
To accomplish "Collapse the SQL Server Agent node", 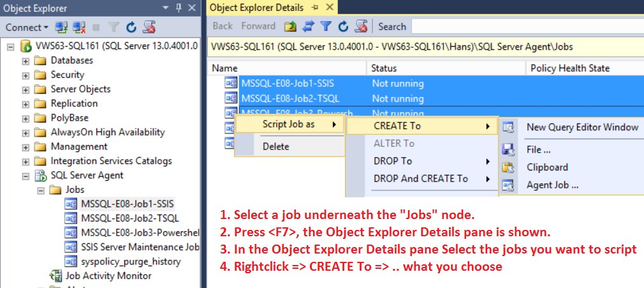I will point(26,176).
